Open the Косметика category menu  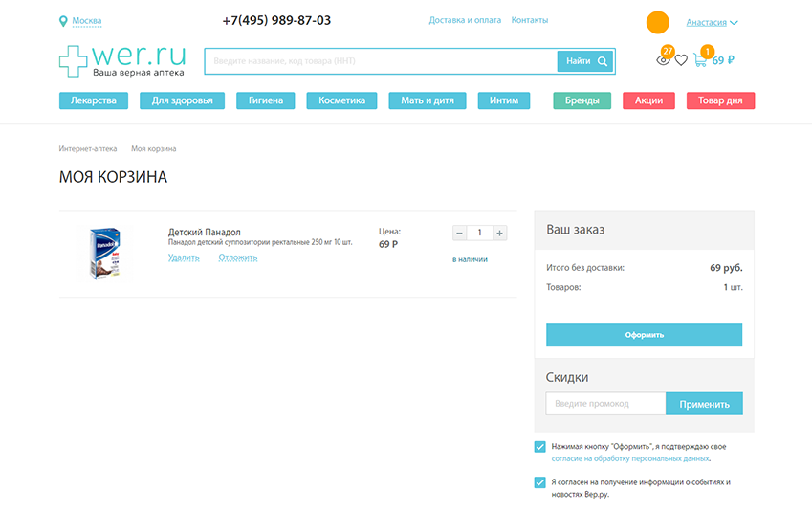(x=341, y=100)
